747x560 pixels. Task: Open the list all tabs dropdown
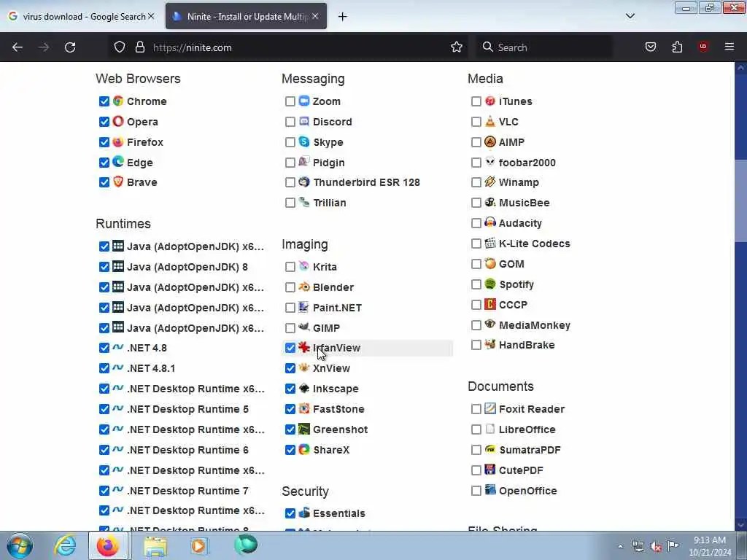630,16
